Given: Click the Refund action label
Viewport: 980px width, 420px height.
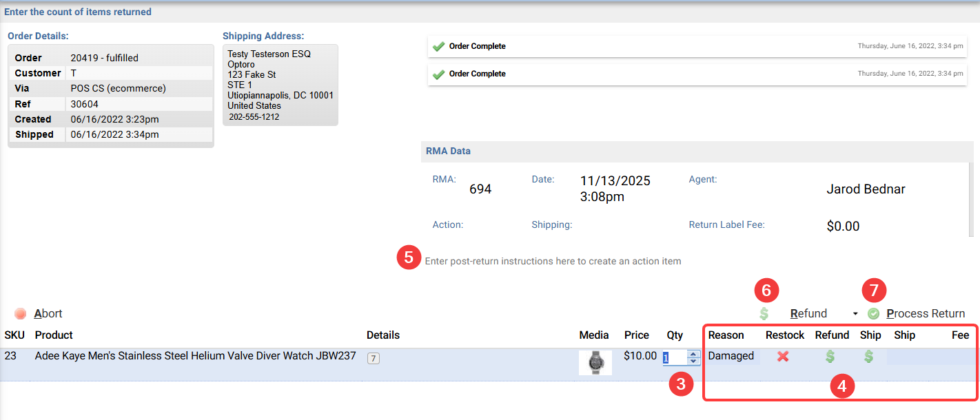Looking at the screenshot, I should (x=808, y=314).
